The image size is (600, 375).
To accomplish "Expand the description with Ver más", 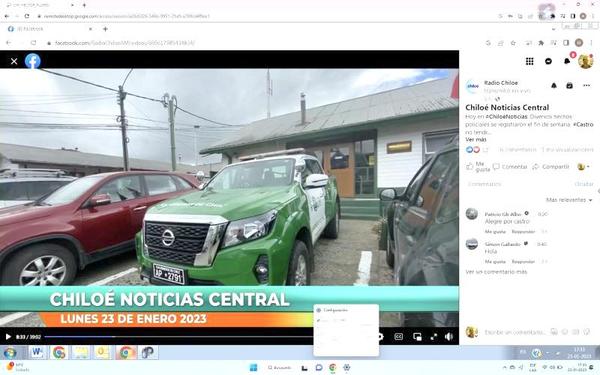I will tap(476, 140).
